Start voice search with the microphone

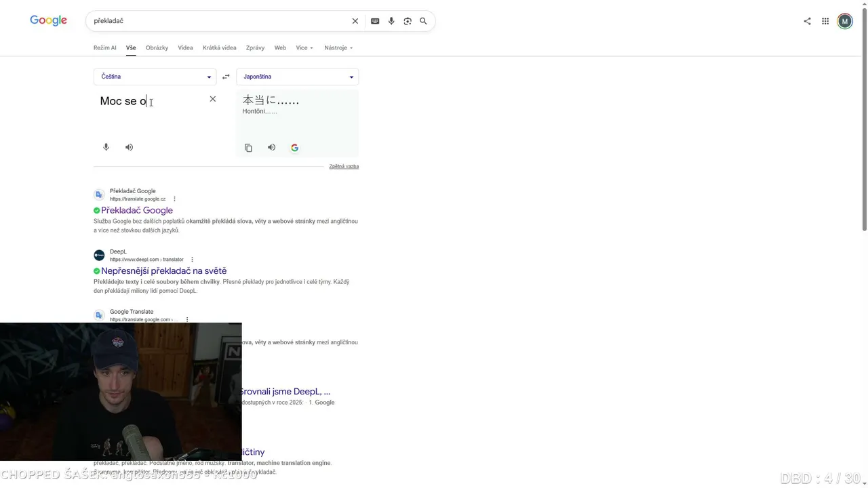pos(391,21)
